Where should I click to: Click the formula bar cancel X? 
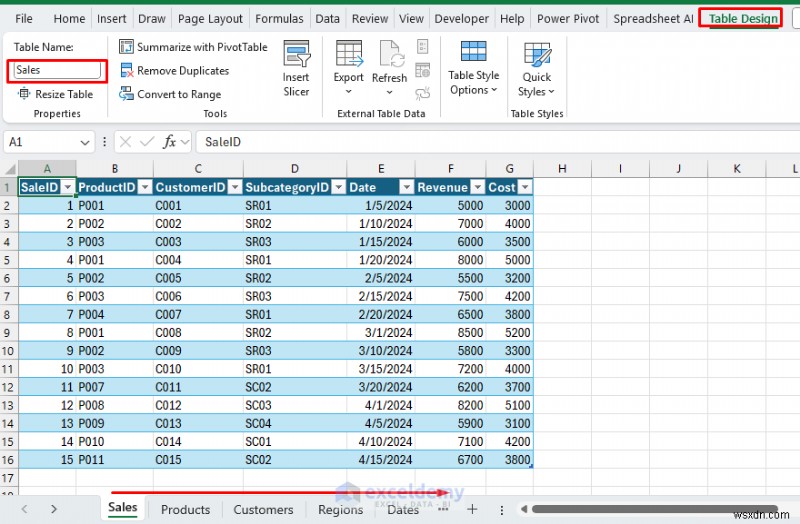click(125, 142)
